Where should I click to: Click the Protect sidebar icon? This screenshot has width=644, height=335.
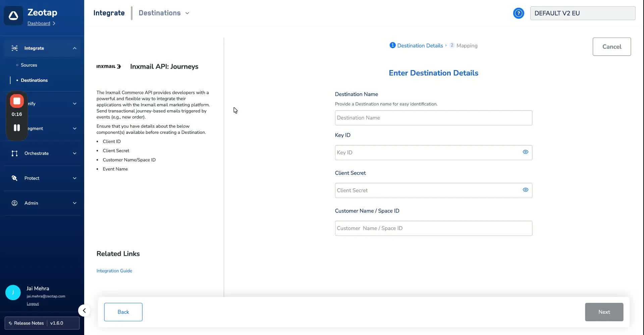coord(14,178)
